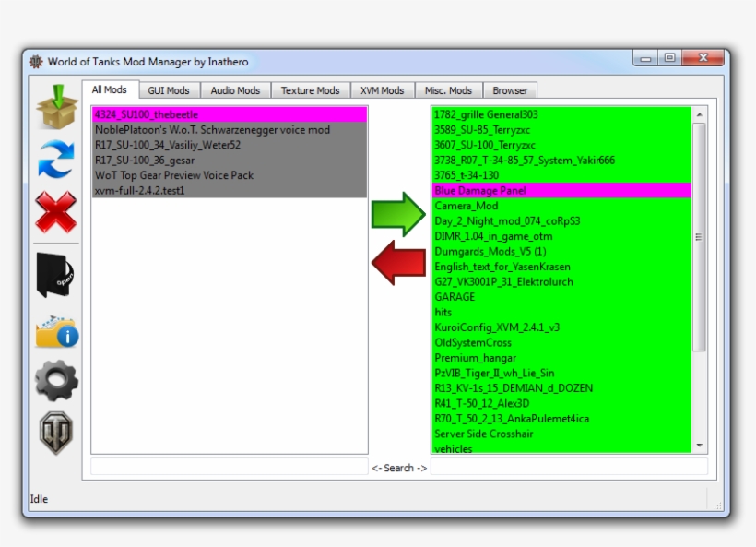The width and height of the screenshot is (756, 547).
Task: Select Server Side Crosshair entry
Action: tap(561, 434)
